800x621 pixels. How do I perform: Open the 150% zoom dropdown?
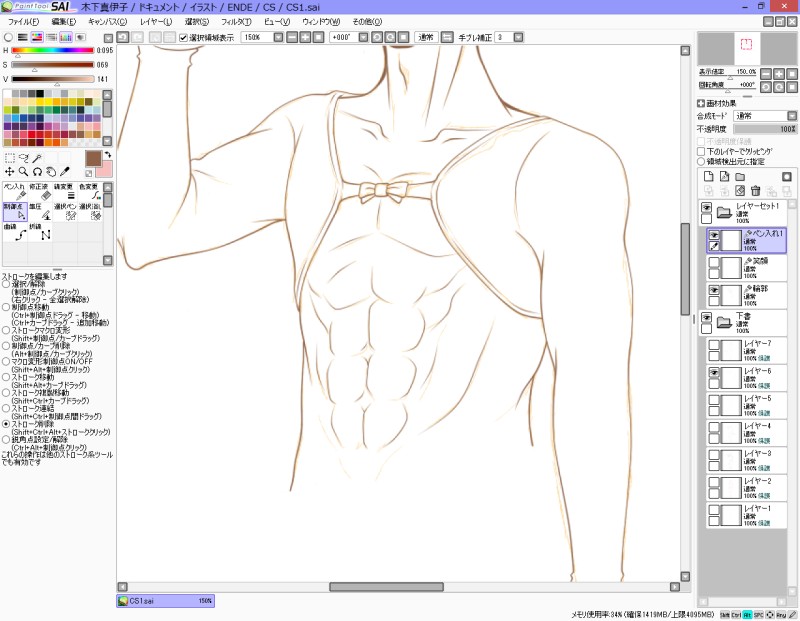(x=278, y=37)
